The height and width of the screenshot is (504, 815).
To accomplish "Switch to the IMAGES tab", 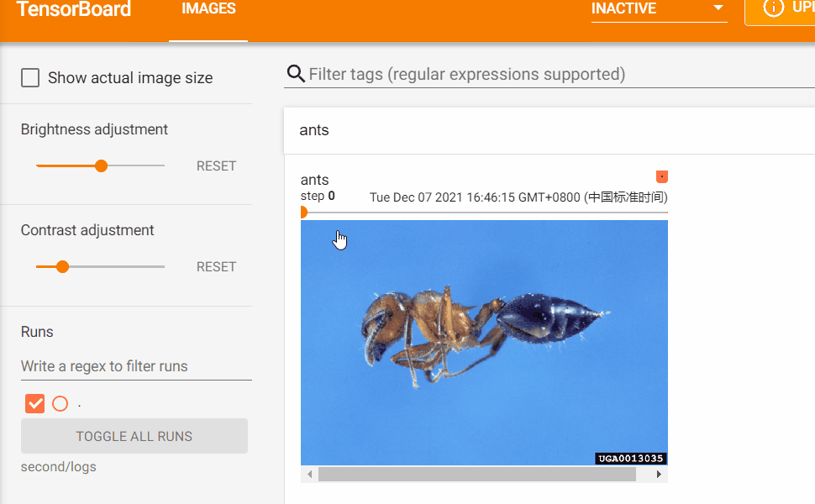I will pyautogui.click(x=208, y=9).
